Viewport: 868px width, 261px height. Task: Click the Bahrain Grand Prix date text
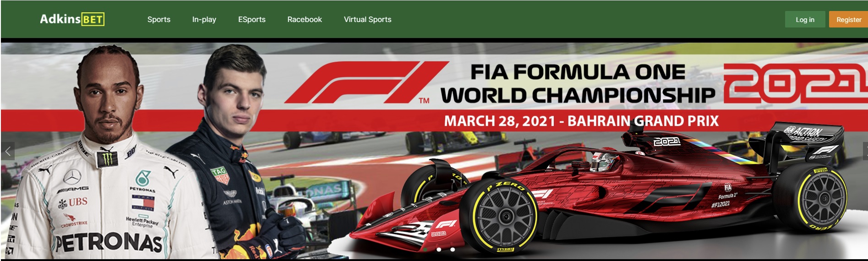(x=581, y=121)
